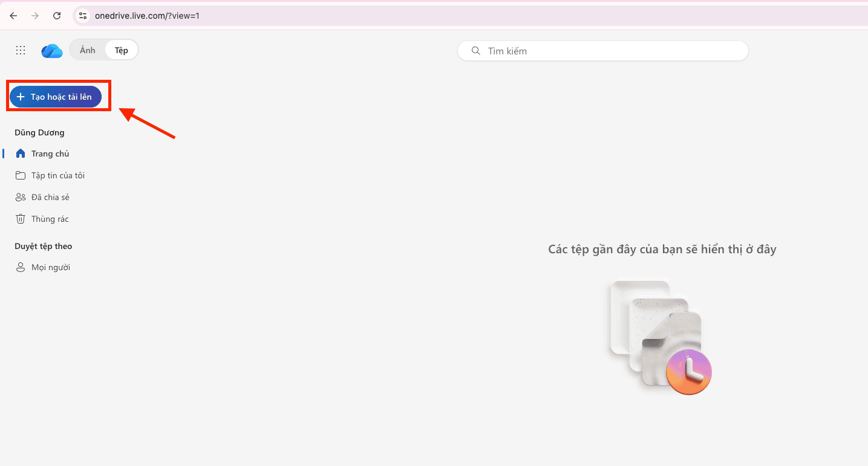
Task: Switch to the Ảnh tab
Action: 86,50
